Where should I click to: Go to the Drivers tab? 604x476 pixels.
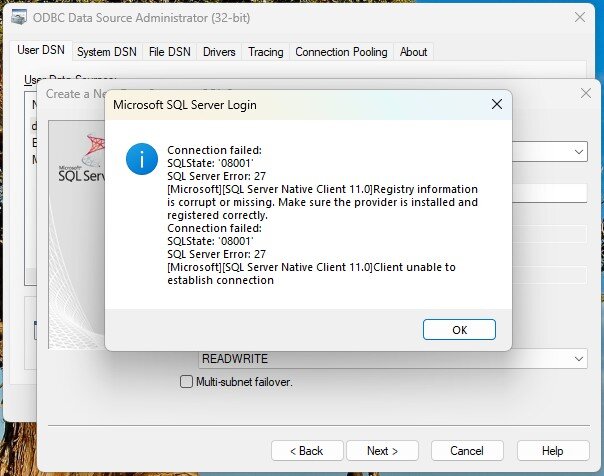(219, 52)
